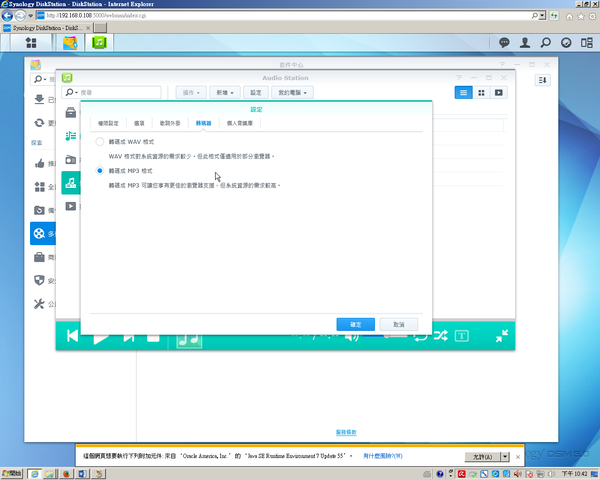Switch to the 歌詞外掛 tab

tap(172, 122)
